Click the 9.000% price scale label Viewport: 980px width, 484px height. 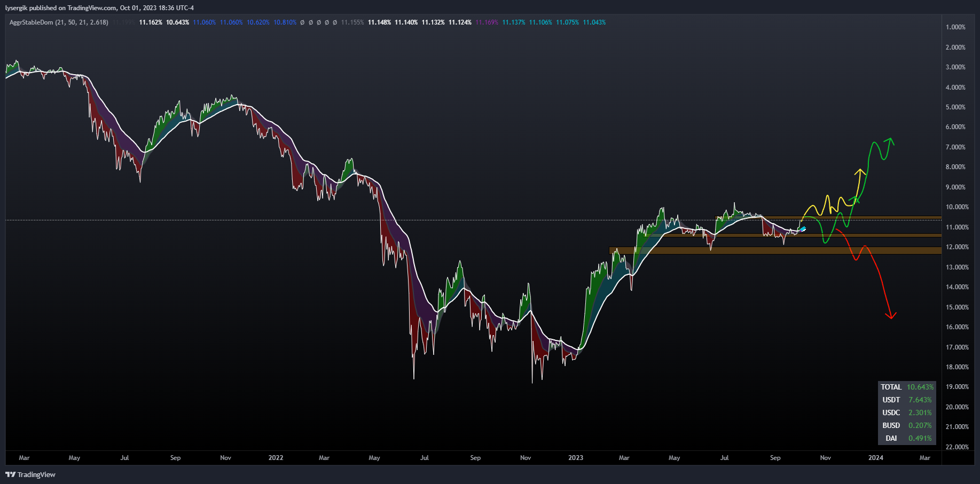tap(955, 187)
